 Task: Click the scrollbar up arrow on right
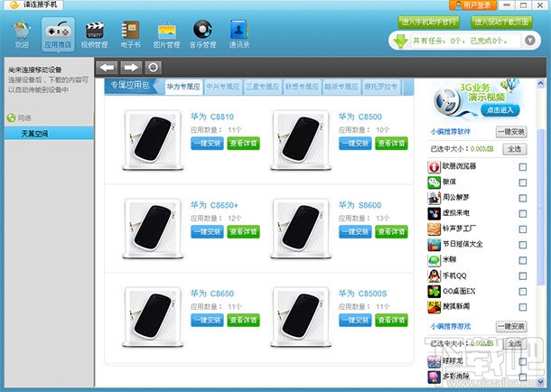(540, 84)
